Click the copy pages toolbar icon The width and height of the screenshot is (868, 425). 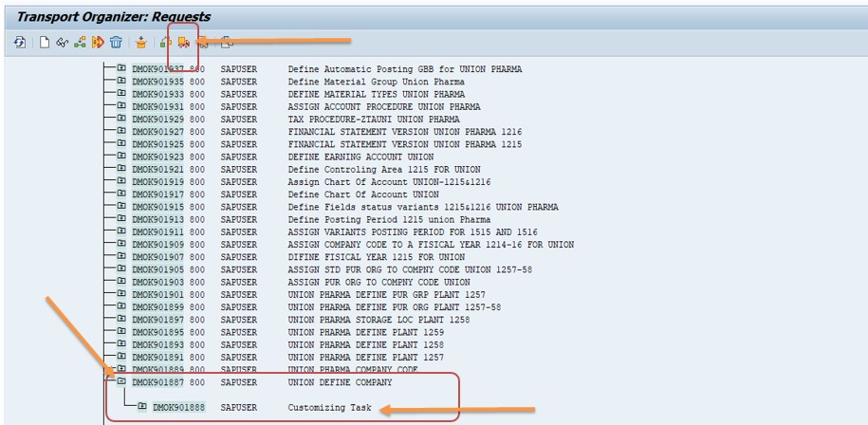coord(226,42)
